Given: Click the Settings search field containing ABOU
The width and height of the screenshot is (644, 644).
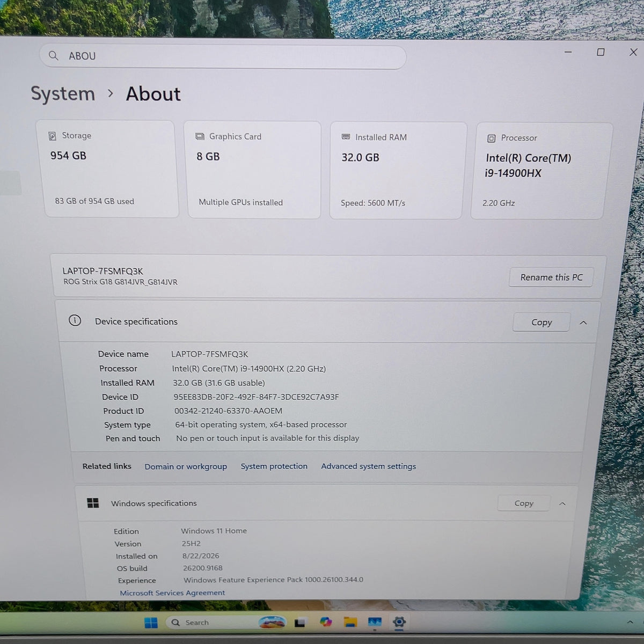Looking at the screenshot, I should 223,56.
